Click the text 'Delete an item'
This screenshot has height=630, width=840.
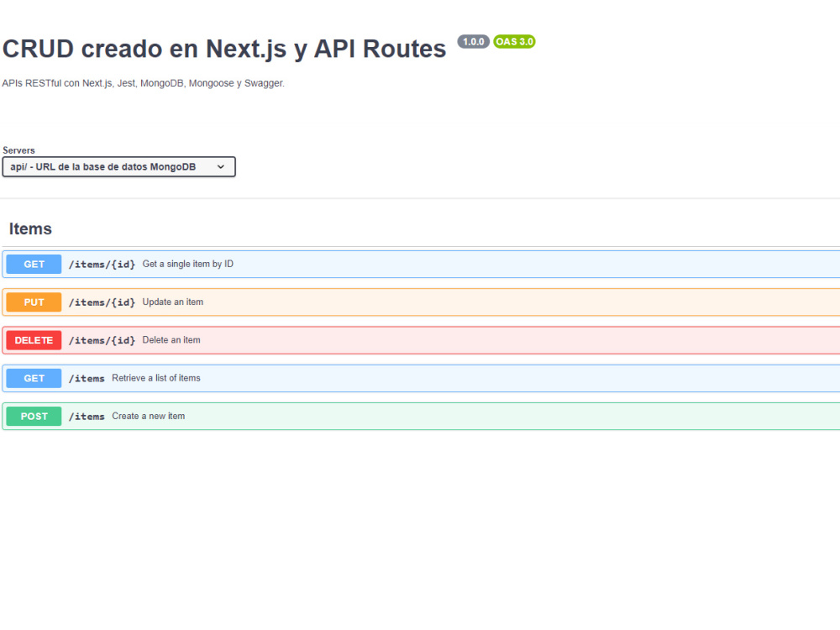[171, 340]
